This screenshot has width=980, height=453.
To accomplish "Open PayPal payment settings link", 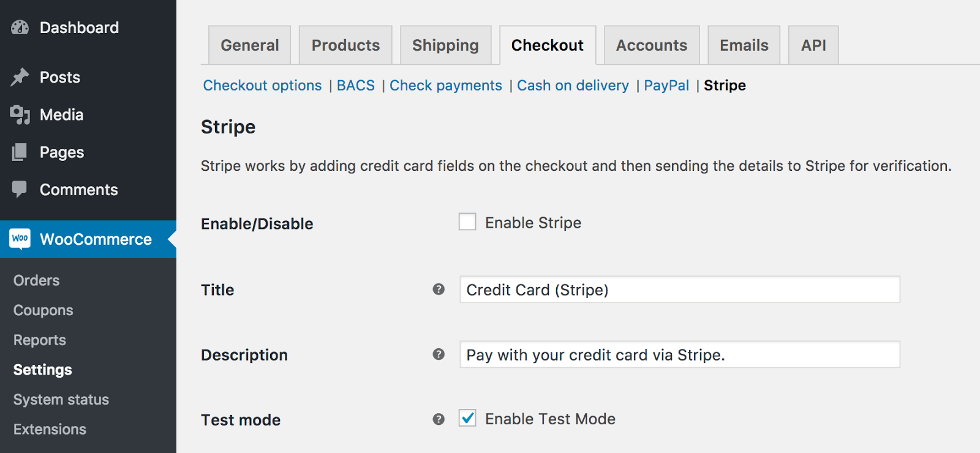I will (666, 86).
